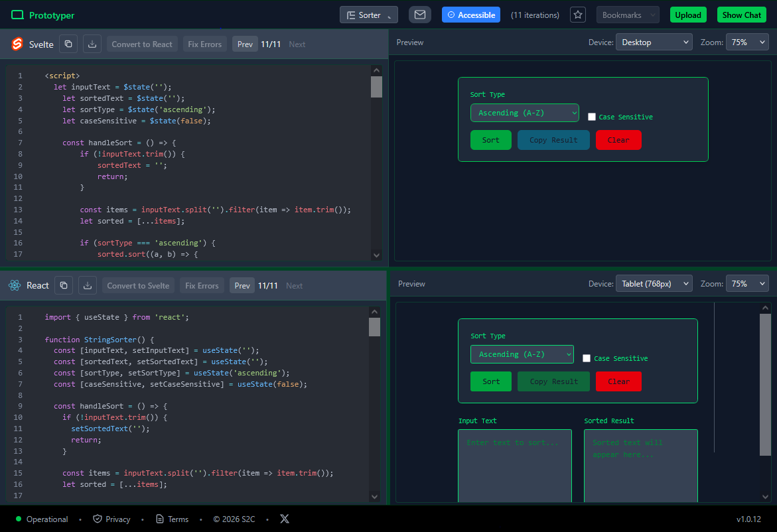Viewport: 777px width, 532px height.
Task: Click the Show Chat button
Action: pos(741,14)
